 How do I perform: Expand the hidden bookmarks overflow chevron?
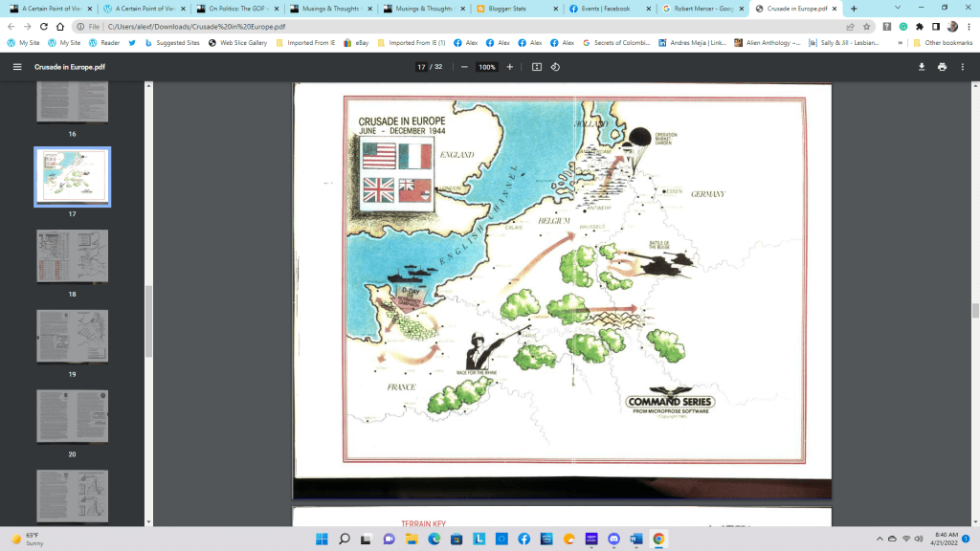pos(902,43)
